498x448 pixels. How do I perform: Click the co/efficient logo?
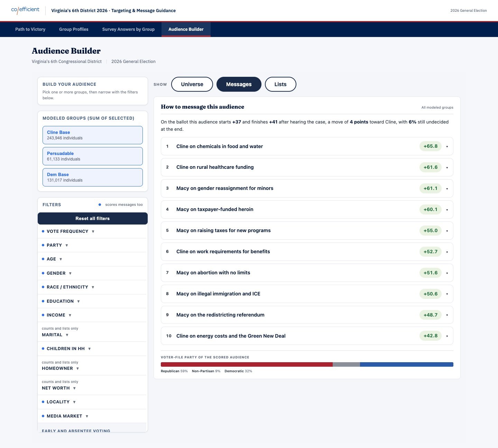click(25, 10)
